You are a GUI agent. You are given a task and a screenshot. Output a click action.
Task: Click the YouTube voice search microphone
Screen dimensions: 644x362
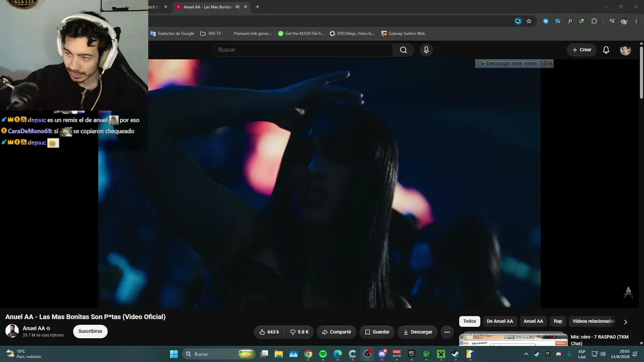tap(426, 50)
